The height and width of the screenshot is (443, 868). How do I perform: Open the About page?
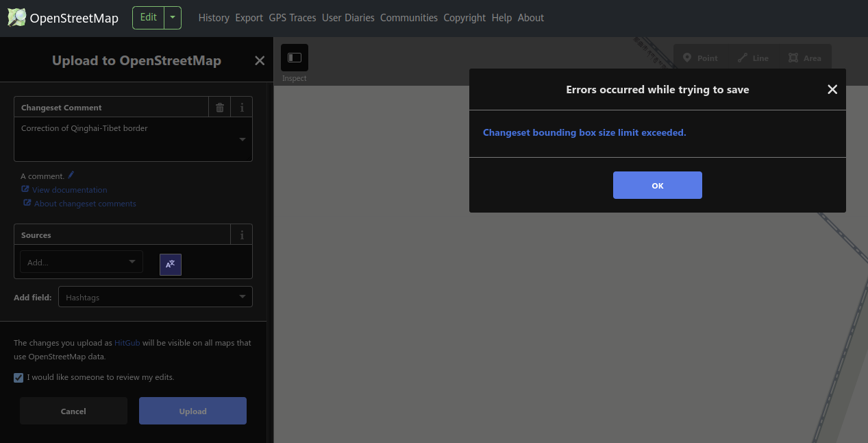click(x=531, y=18)
